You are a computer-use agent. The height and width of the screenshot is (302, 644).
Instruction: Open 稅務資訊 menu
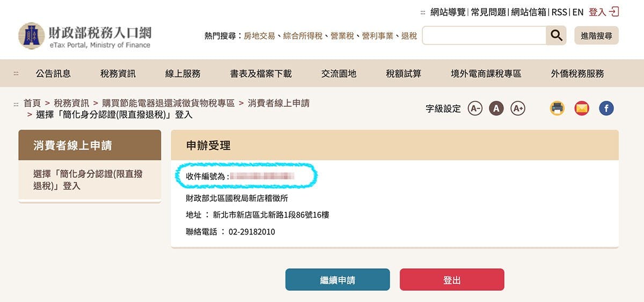pos(118,73)
